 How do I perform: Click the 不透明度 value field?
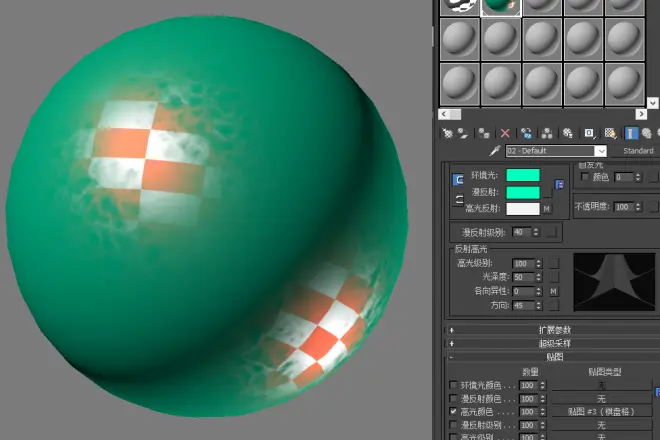click(x=624, y=207)
